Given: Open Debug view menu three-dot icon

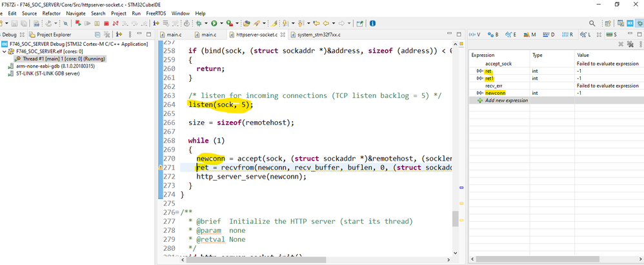Looking at the screenshot, I should coord(130,35).
